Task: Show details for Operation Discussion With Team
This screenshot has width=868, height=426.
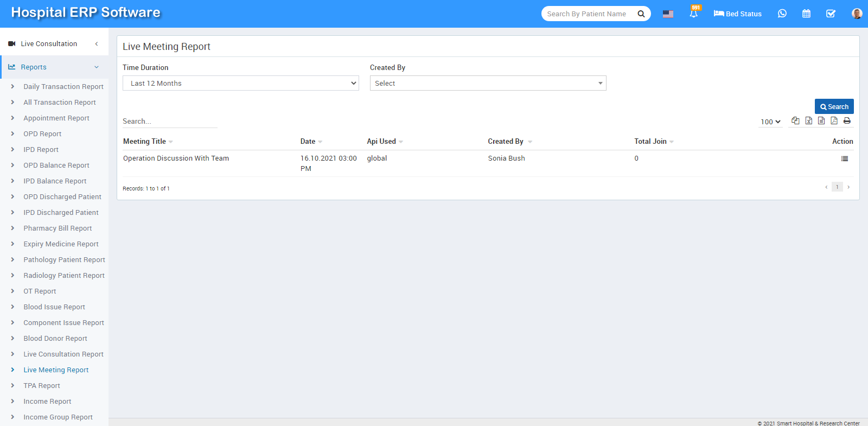Action: (844, 158)
